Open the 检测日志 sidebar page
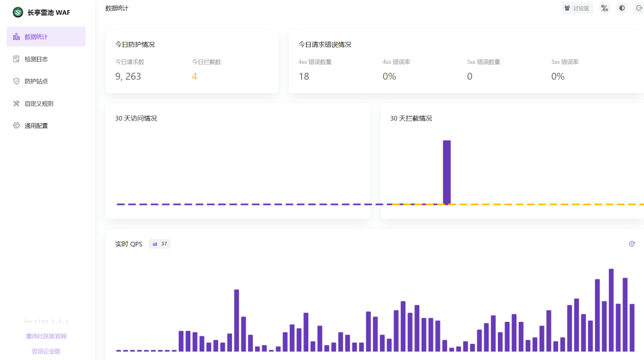Viewport: 644px width, 360px height. [46, 59]
